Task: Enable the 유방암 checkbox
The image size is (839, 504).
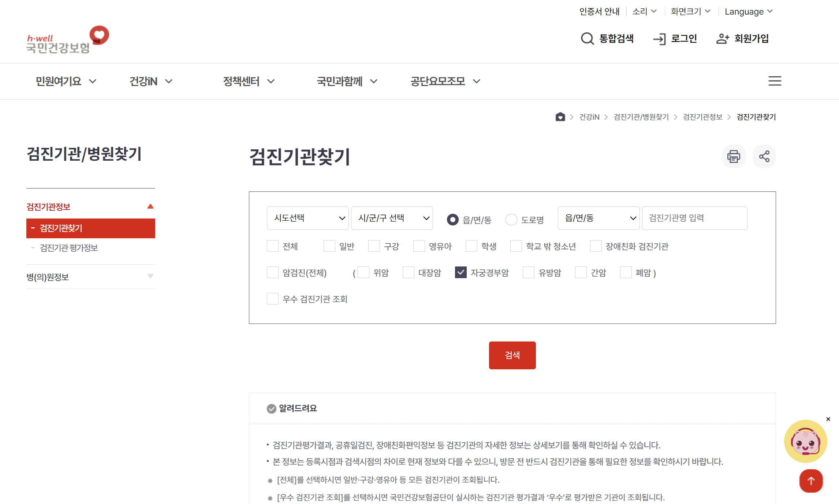Action: tap(529, 272)
